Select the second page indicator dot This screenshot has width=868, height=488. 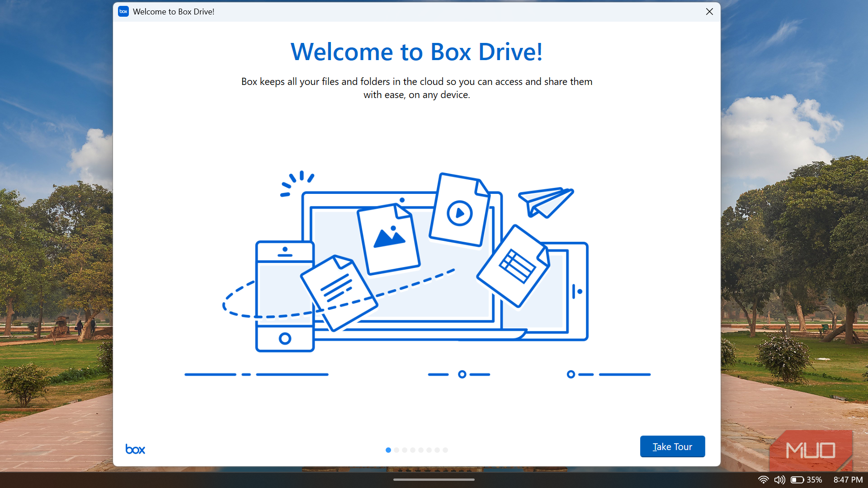pyautogui.click(x=396, y=450)
